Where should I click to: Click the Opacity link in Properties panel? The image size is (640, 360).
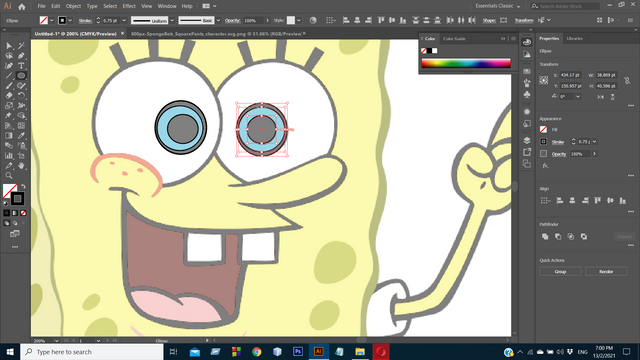coord(559,154)
